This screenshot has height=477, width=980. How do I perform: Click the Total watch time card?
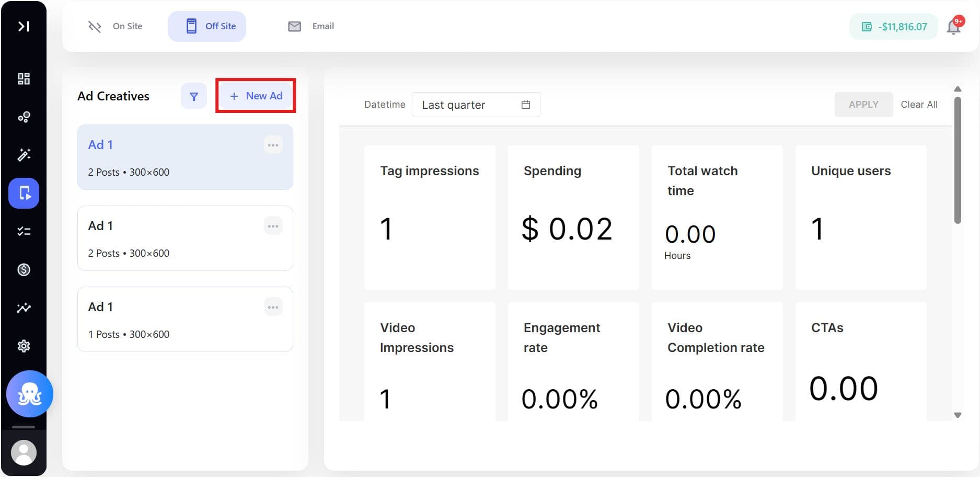[x=717, y=217]
